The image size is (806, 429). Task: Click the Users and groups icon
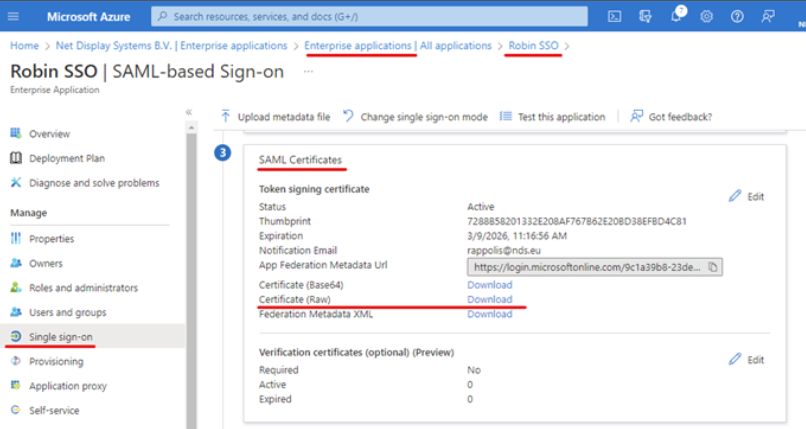pos(16,312)
